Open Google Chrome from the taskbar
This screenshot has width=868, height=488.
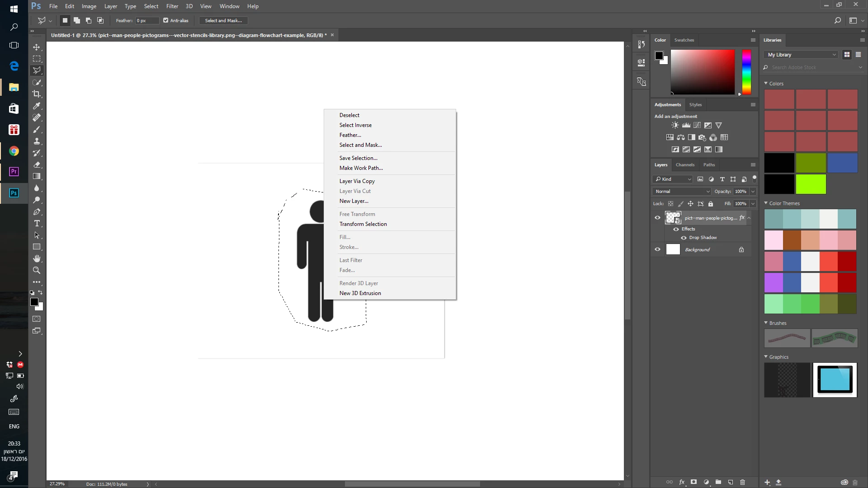[14, 151]
